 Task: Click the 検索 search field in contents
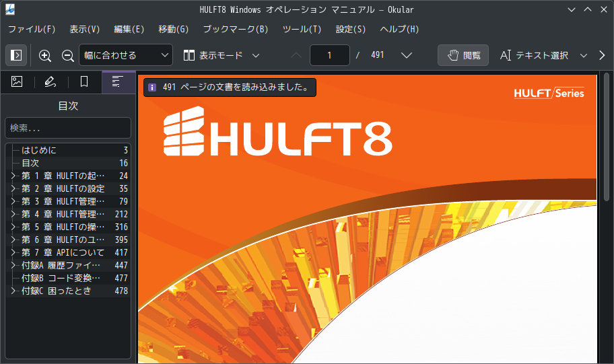[x=68, y=128]
